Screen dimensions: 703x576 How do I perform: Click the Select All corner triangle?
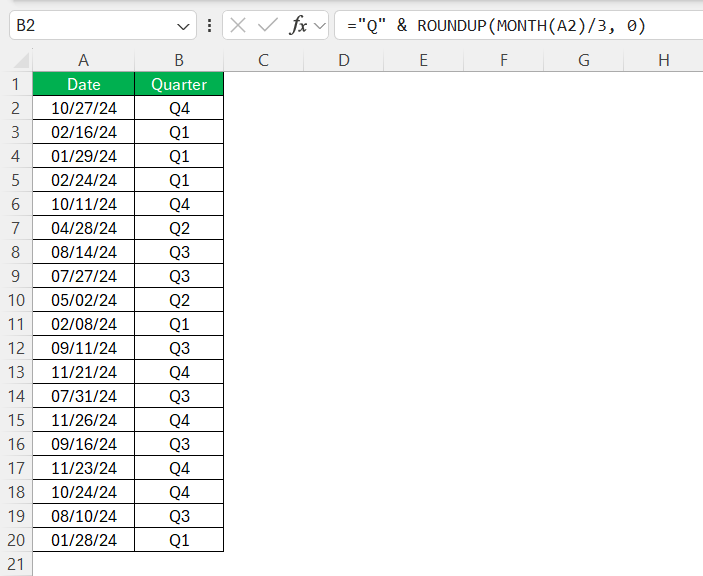21,60
